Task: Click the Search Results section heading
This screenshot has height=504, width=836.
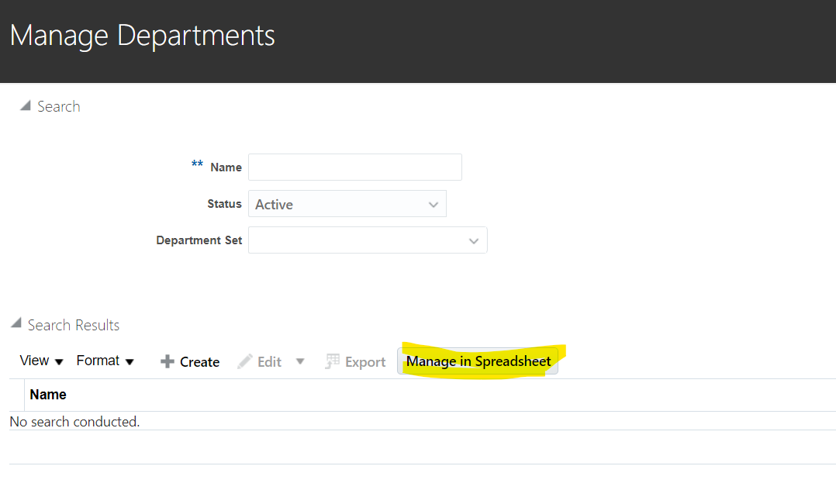Action: 74,325
